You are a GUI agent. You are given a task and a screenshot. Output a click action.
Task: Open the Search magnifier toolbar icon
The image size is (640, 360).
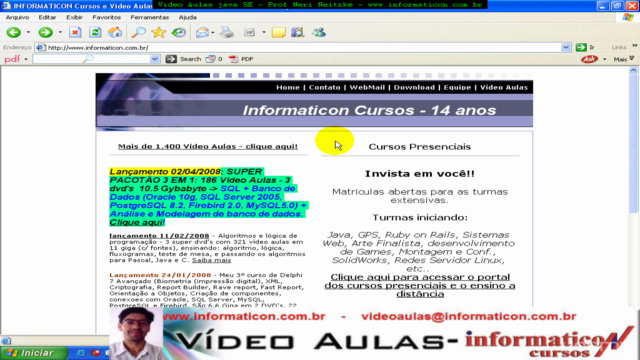click(138, 32)
